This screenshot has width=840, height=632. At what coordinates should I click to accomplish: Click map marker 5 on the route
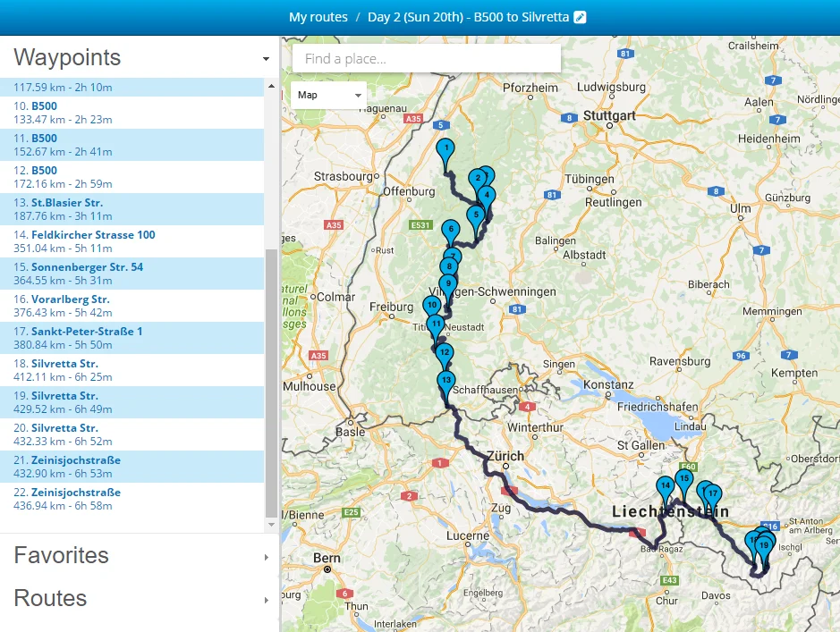(x=476, y=216)
